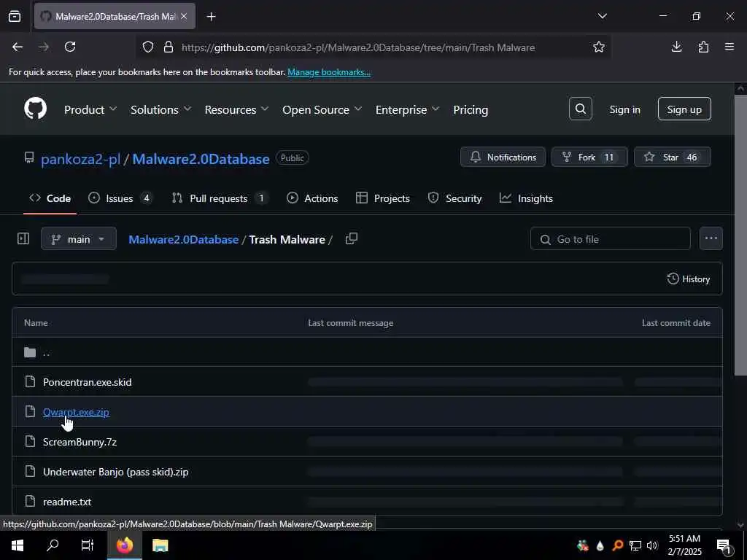This screenshot has width=747, height=560.
Task: Click the tracking protection shield icon
Action: (148, 47)
